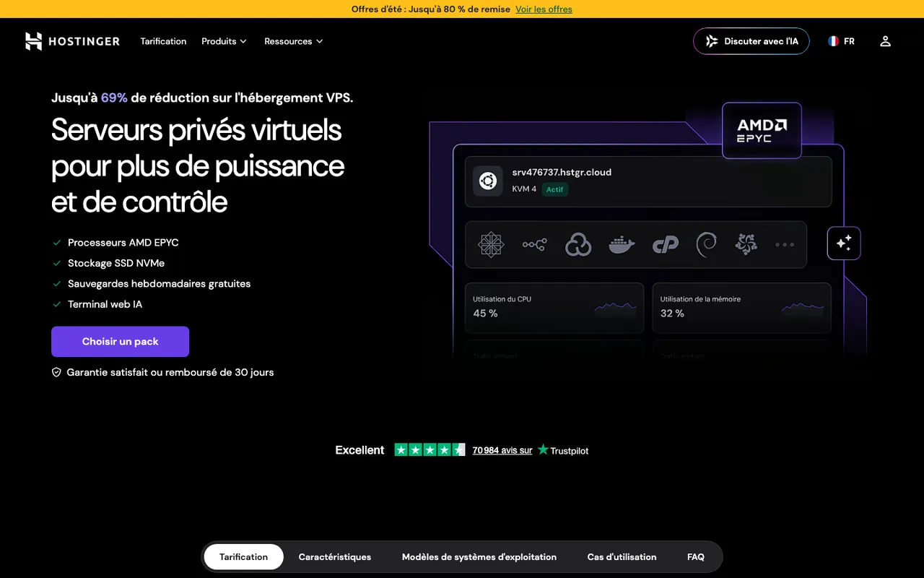Expand the Ressources dropdown menu
This screenshot has height=578, width=924.
click(294, 41)
